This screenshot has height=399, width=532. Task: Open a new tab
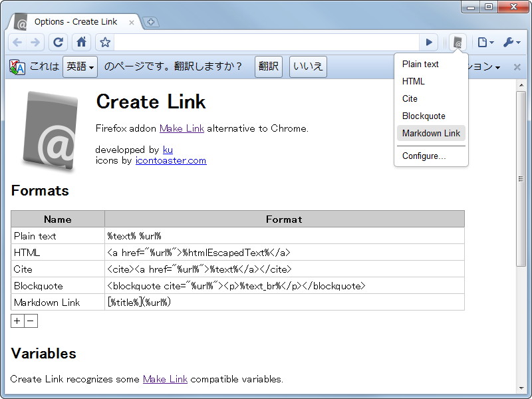tap(152, 21)
